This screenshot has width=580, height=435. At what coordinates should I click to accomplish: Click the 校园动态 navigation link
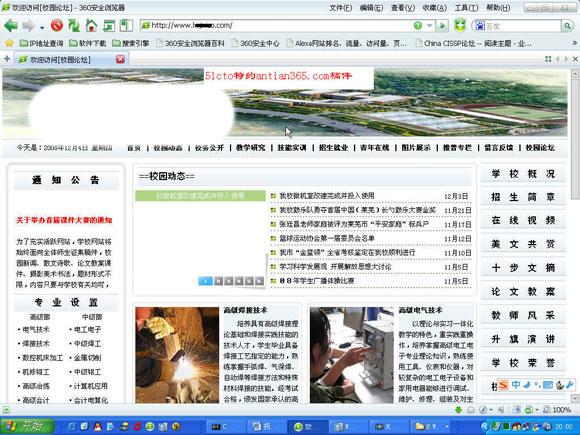tap(168, 148)
